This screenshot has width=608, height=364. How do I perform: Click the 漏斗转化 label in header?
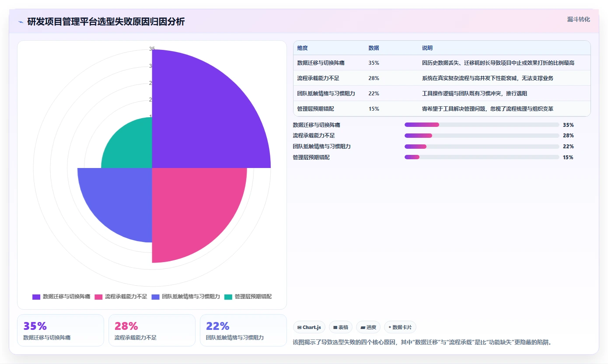click(578, 19)
